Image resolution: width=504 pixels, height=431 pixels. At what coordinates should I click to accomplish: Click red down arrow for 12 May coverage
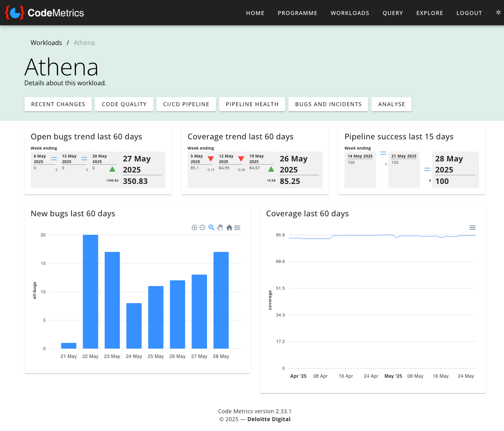241,159
